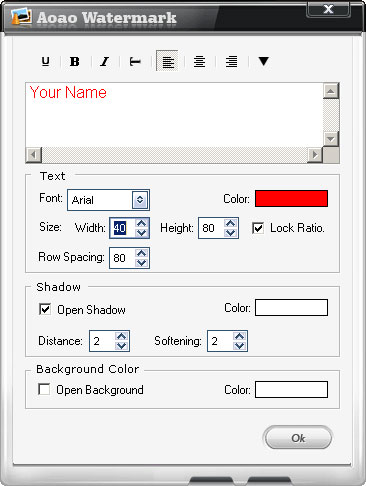Align watermark text right
Screen dimensions: 366x486
click(x=231, y=62)
